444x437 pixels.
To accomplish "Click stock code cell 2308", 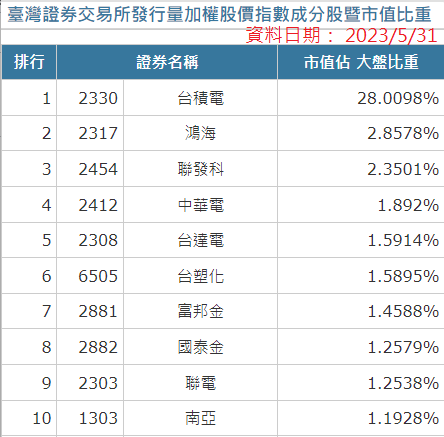I will 90,240.
